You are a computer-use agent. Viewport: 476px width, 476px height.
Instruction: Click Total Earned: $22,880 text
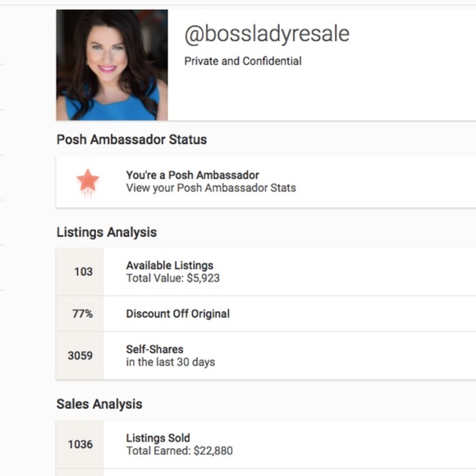(180, 451)
